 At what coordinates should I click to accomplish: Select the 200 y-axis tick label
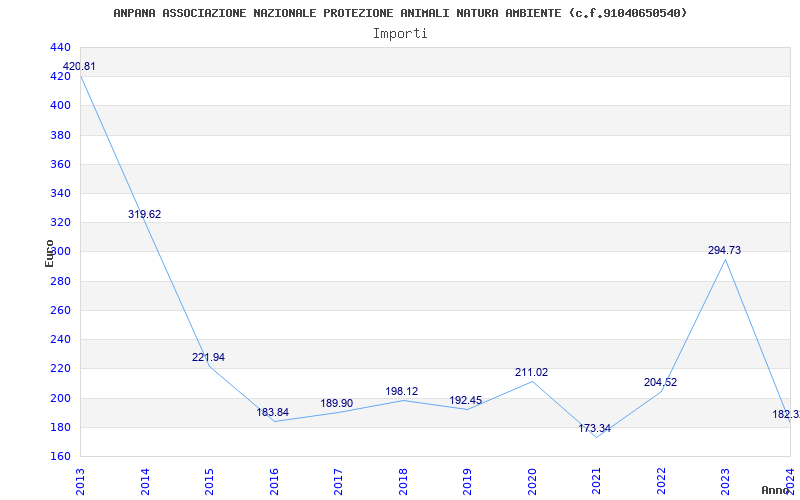coord(60,398)
